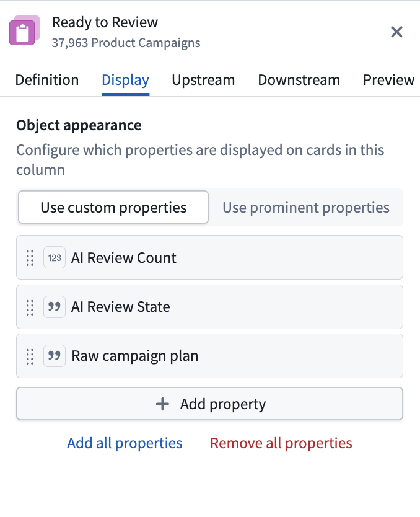Click the drag handle for AI Review State

(30, 307)
